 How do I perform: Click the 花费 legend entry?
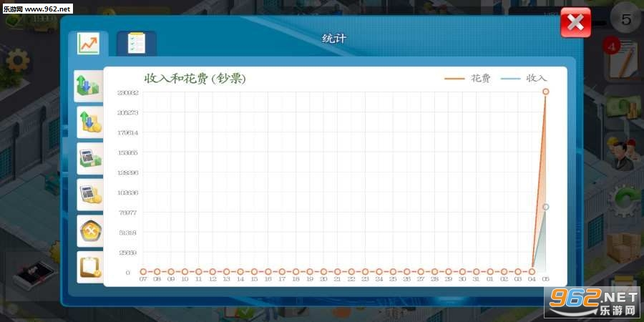tap(468, 79)
